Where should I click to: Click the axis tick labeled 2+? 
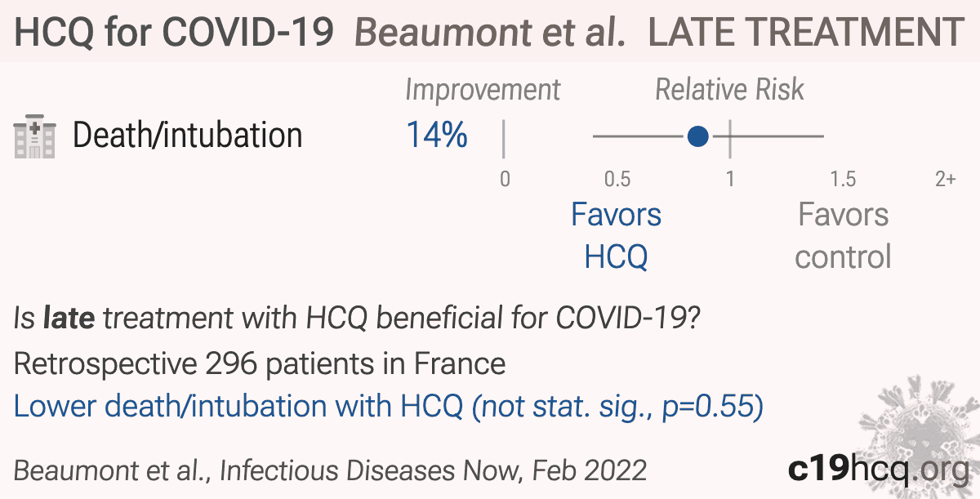pyautogui.click(x=945, y=179)
